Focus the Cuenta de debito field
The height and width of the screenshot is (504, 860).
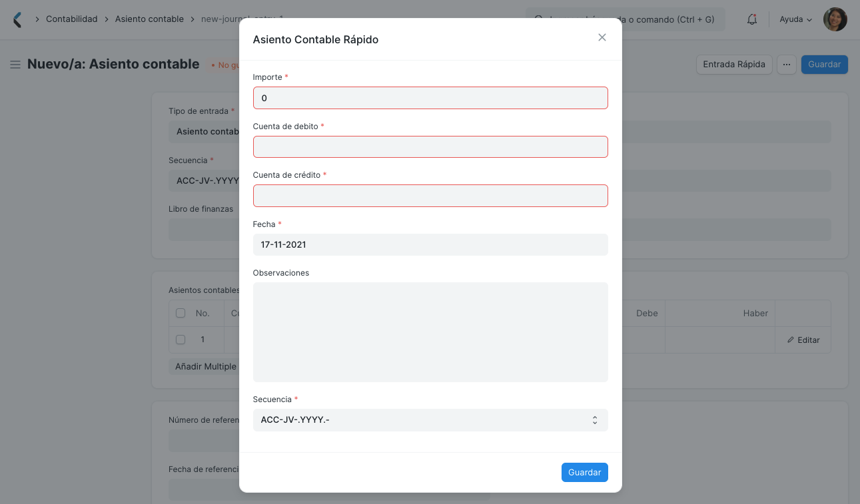pyautogui.click(x=430, y=146)
